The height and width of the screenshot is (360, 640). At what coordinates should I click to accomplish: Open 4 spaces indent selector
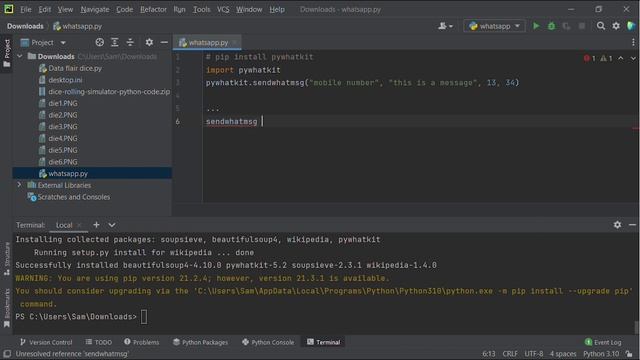point(563,354)
